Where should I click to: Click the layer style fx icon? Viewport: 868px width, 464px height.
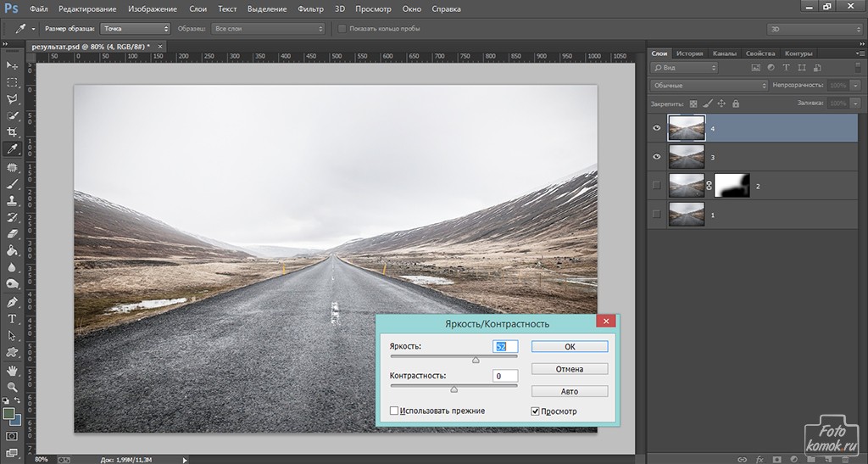pyautogui.click(x=759, y=460)
